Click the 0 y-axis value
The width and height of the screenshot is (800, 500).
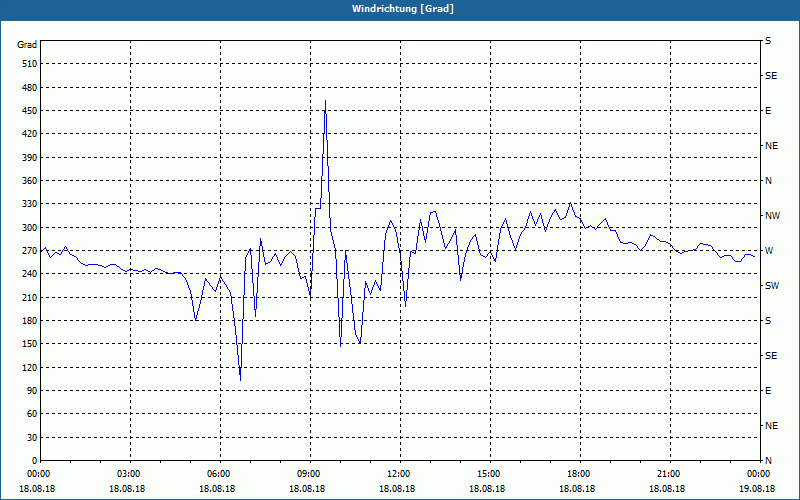[x=35, y=461]
